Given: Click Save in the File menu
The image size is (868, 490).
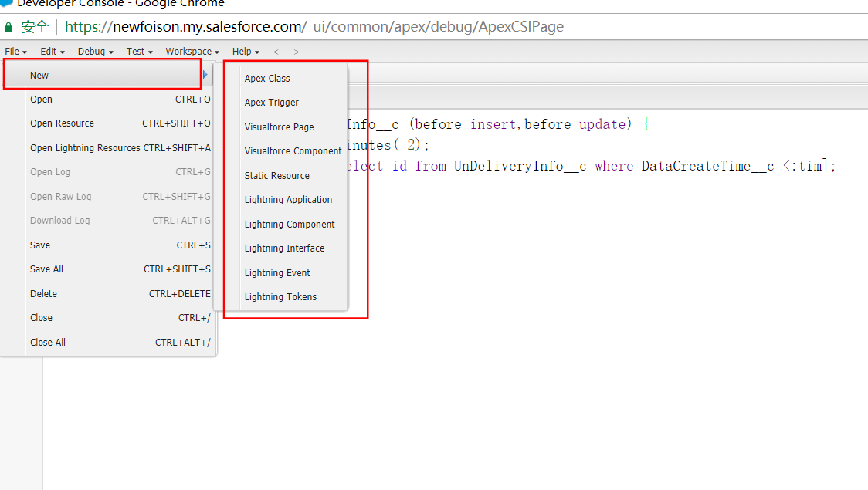Looking at the screenshot, I should tap(108, 245).
